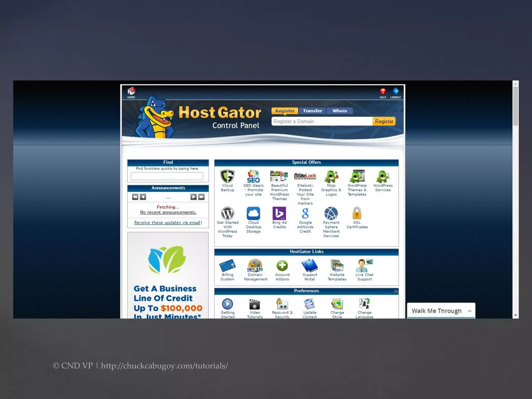This screenshot has width=532, height=399.
Task: Jump to first announcement
Action: coord(135,197)
